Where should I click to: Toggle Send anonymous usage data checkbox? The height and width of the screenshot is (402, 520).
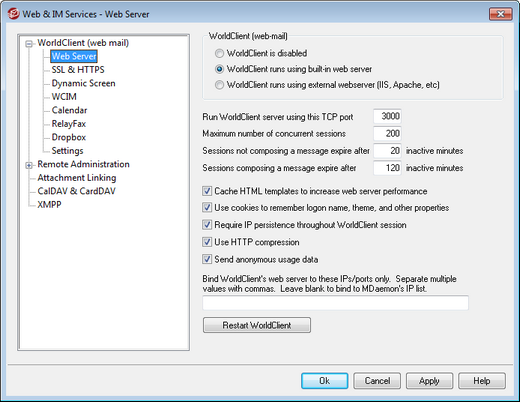(x=207, y=259)
